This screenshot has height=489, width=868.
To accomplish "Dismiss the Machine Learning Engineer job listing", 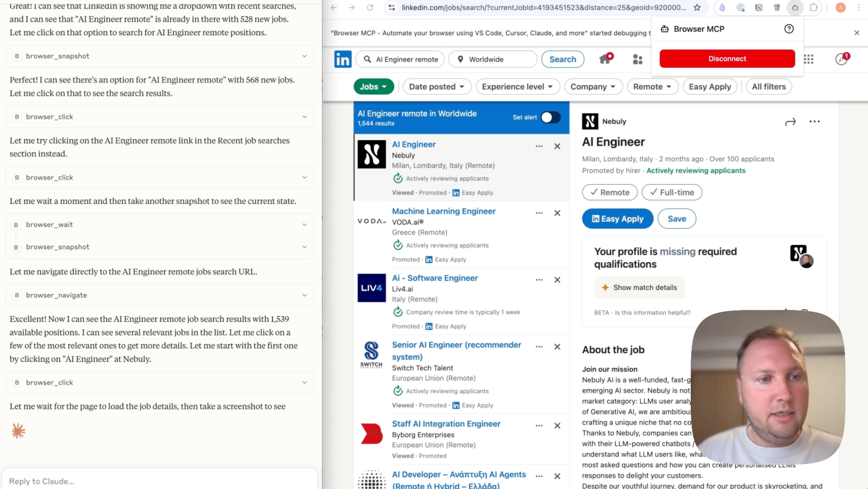I will pos(557,213).
